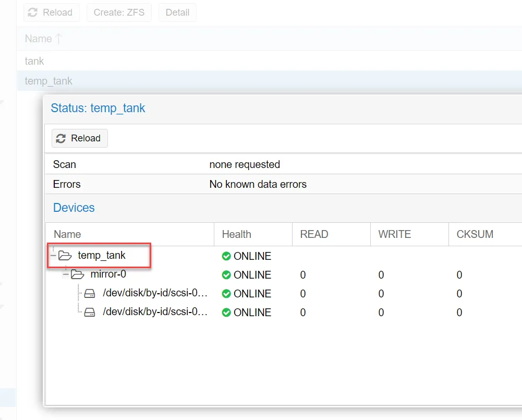Select the temp_tank pool row in list

pyautogui.click(x=269, y=80)
